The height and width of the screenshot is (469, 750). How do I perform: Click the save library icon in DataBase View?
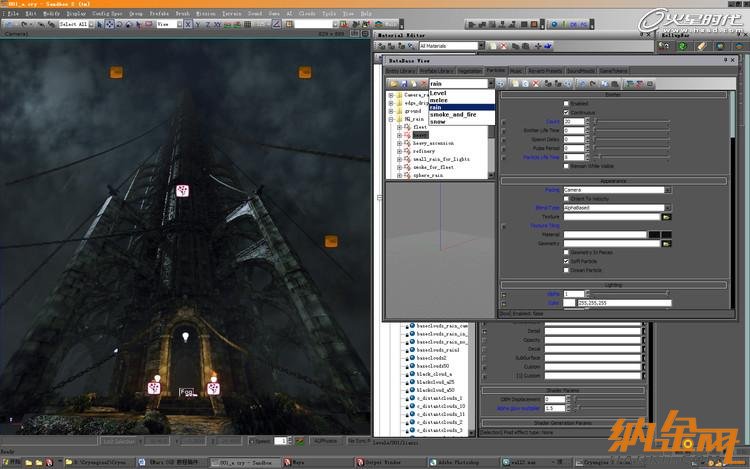coord(405,83)
